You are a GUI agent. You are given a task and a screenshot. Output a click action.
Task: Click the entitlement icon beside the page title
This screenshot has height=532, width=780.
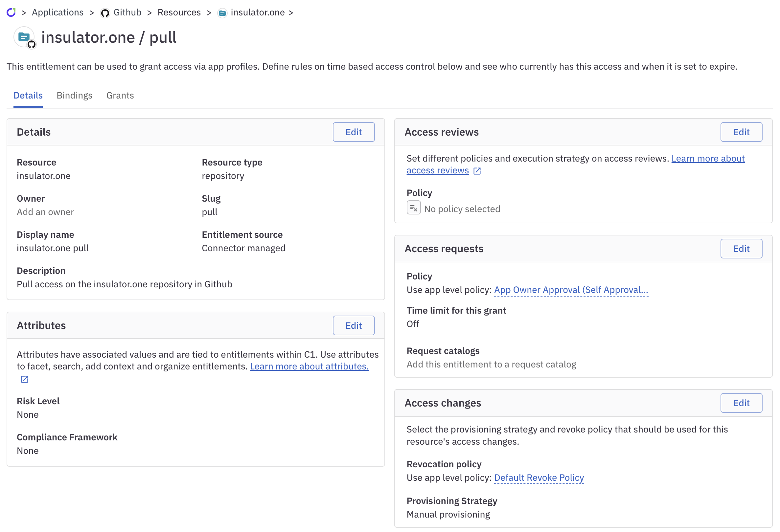24,37
